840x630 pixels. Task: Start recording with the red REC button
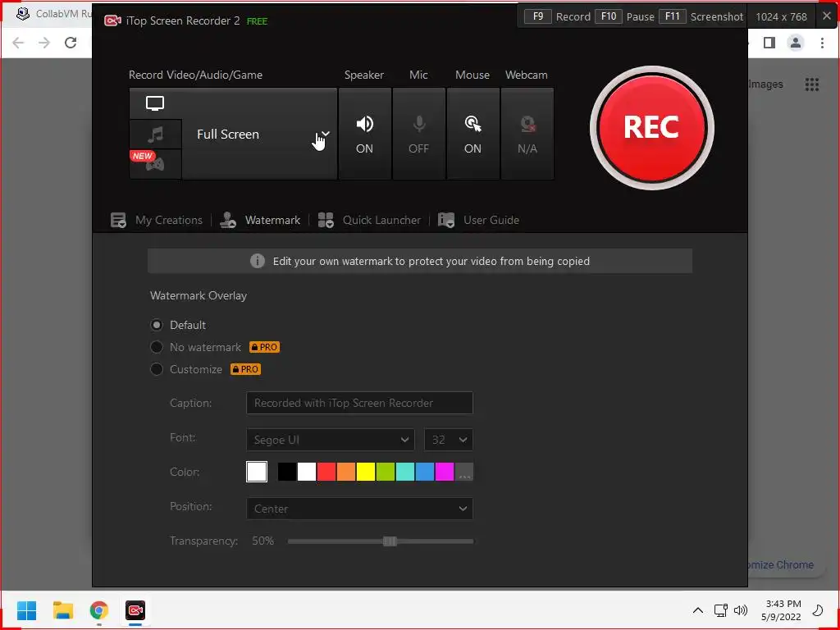click(x=651, y=127)
